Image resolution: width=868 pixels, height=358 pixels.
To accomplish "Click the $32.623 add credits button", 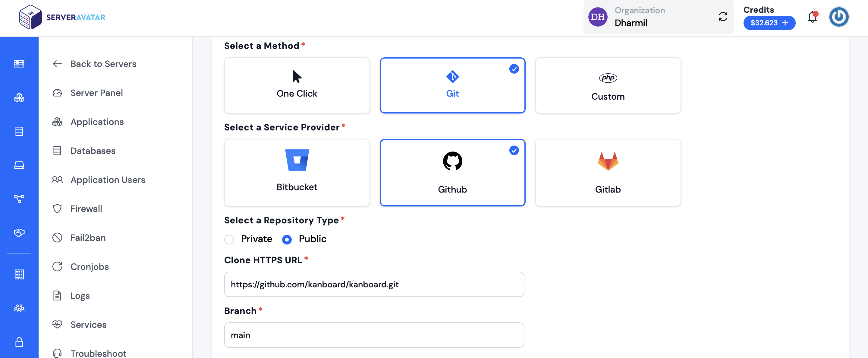I will pyautogui.click(x=769, y=23).
